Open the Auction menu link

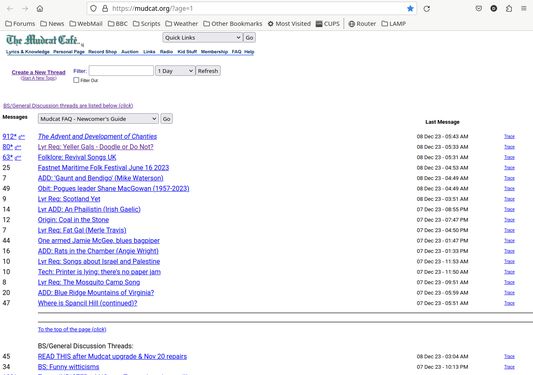(x=130, y=52)
